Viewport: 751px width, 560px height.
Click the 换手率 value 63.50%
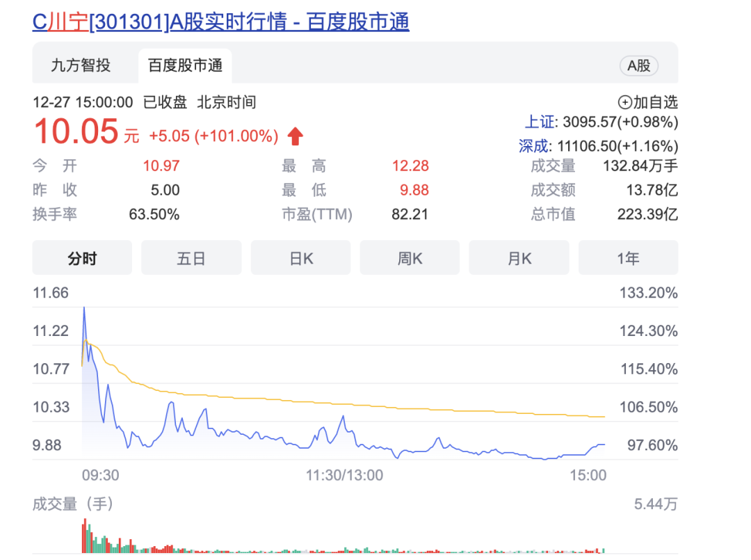click(x=154, y=214)
